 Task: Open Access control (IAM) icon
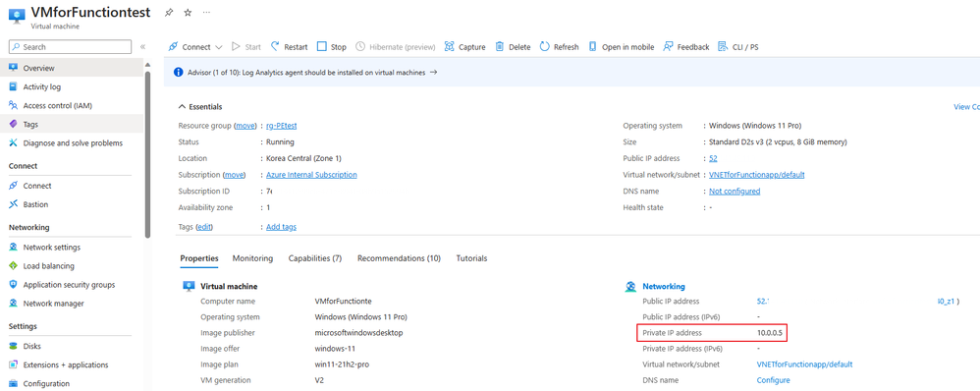(13, 106)
